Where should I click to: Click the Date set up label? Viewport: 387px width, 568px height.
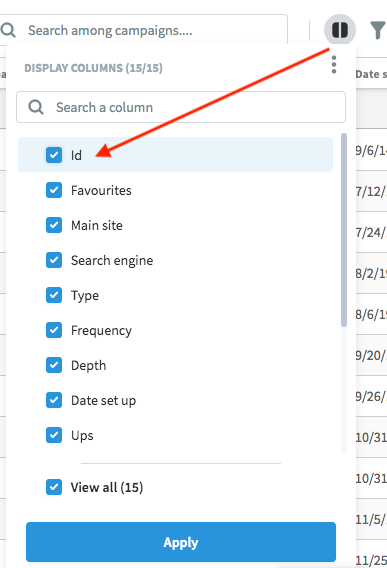(x=104, y=401)
